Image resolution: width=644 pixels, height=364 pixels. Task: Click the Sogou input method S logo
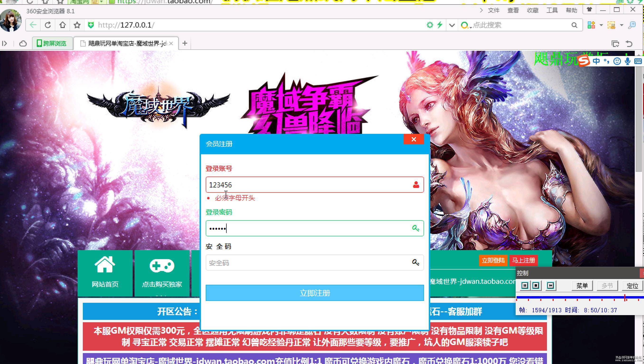[x=584, y=61]
